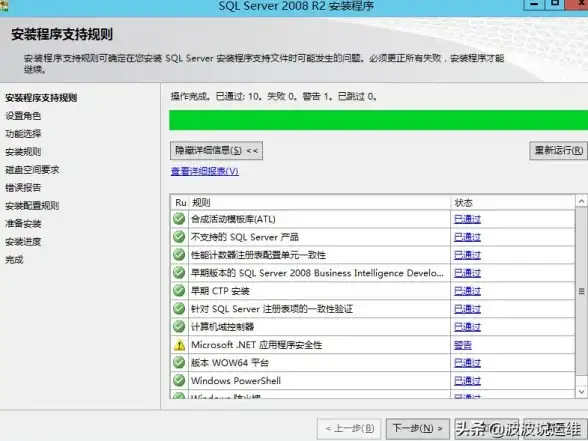Click the check icon for Business Intelligence Develo... row
This screenshot has width=588, height=441.
click(179, 273)
